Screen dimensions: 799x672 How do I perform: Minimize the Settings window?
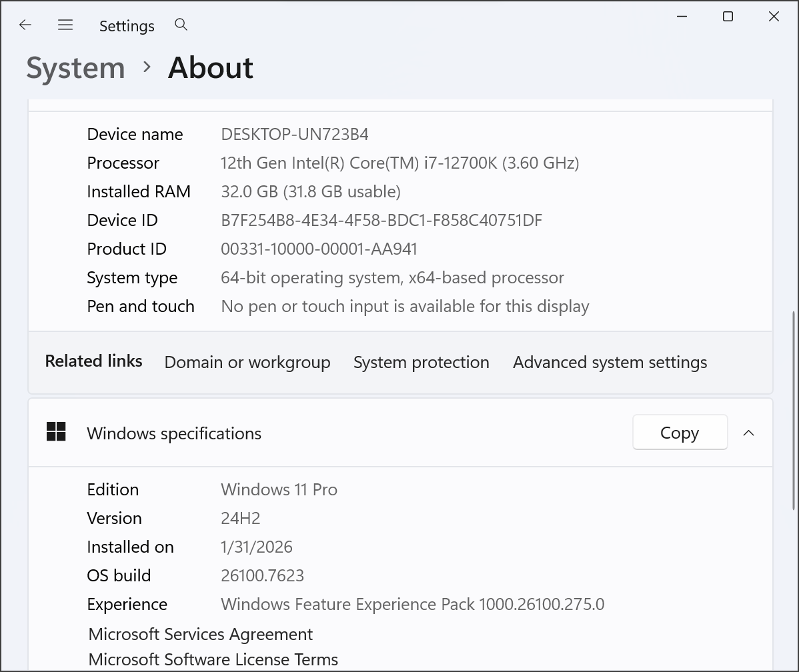[x=682, y=17]
